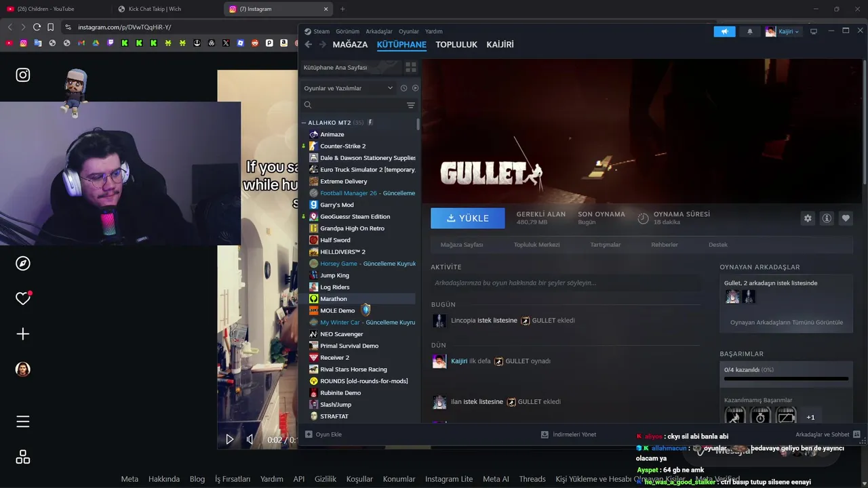Viewport: 868px width, 488px height.
Task: Add GULLET to favorites heart
Action: [x=846, y=218]
